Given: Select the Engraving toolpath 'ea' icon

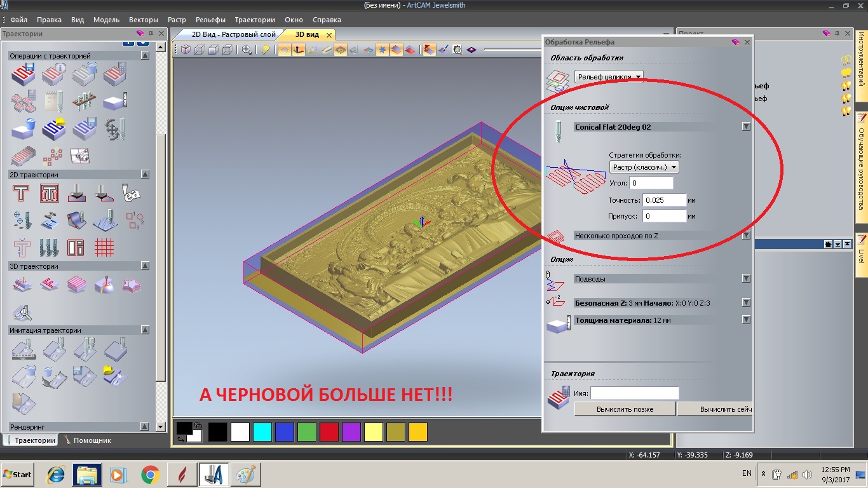Looking at the screenshot, I should pos(132,193).
